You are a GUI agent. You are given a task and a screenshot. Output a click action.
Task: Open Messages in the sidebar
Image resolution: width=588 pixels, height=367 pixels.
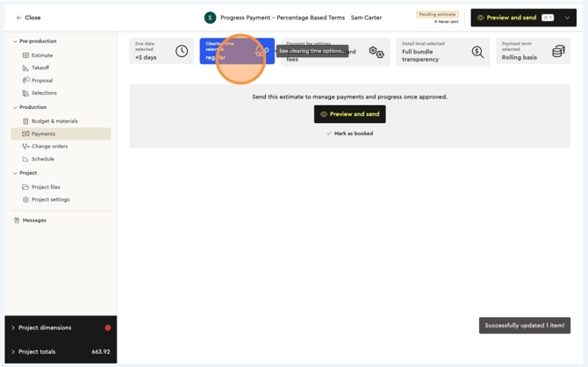(33, 220)
